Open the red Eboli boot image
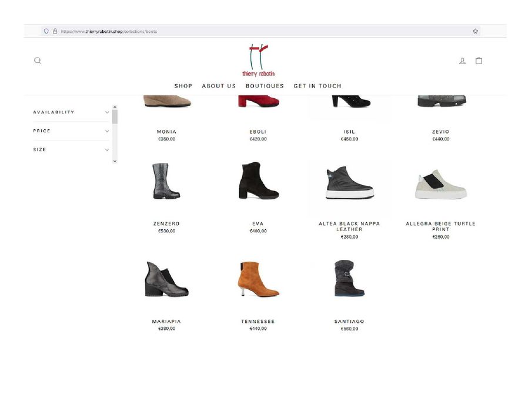Screen dimensions: 532x411 (258, 101)
